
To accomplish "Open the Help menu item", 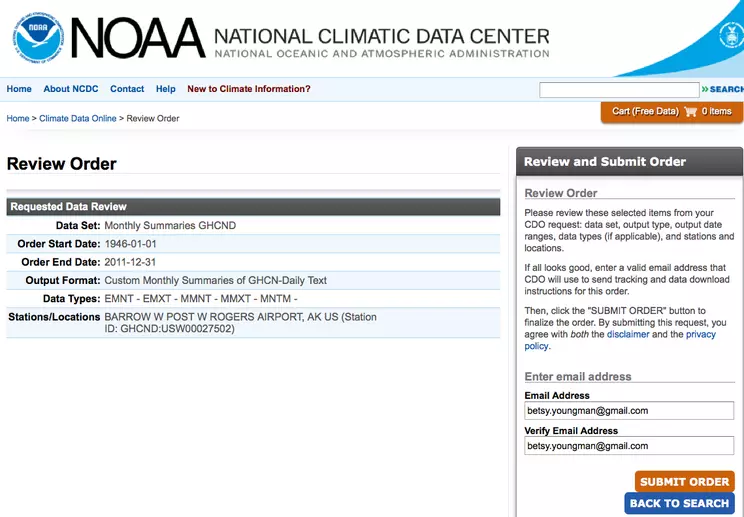I will (x=166, y=89).
